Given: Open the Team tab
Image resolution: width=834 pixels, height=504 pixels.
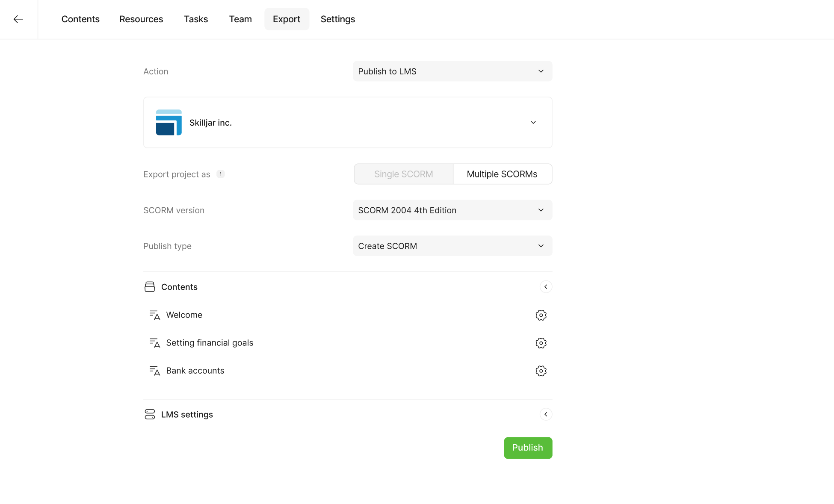Looking at the screenshot, I should (240, 19).
